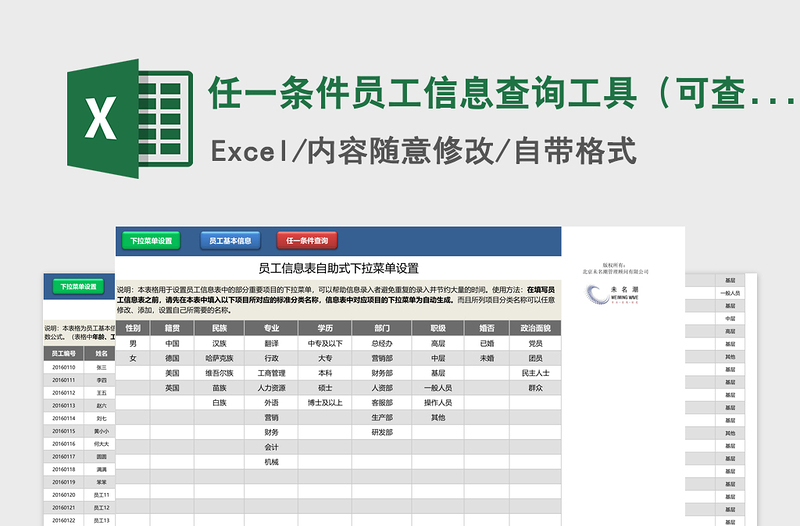Select the 政治面貌 column header

click(x=535, y=328)
